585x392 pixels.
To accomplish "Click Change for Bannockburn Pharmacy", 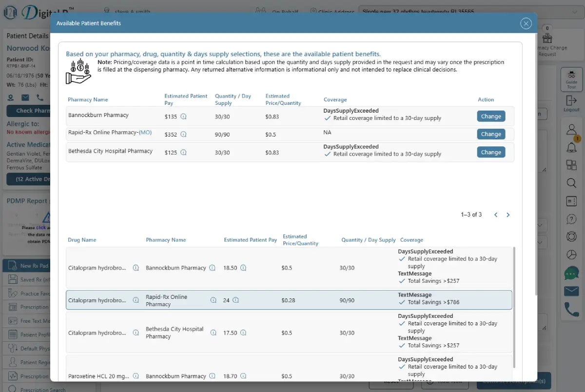I will pyautogui.click(x=491, y=116).
